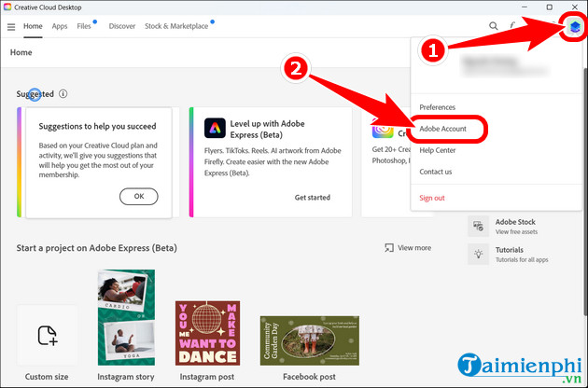
Task: Click Sign out
Action: [432, 198]
